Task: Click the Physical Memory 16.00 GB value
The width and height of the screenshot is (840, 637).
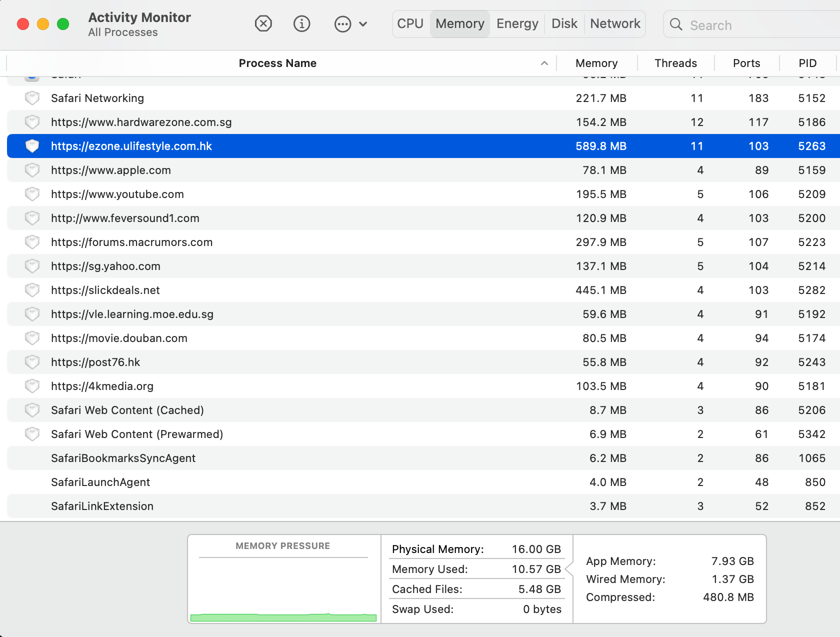Action: (x=536, y=549)
